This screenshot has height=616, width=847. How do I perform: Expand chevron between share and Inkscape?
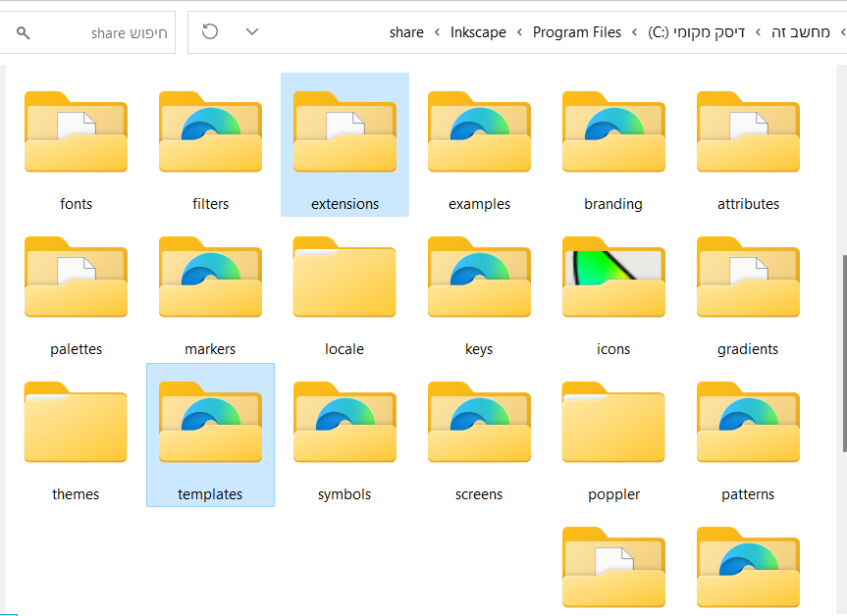(x=437, y=32)
